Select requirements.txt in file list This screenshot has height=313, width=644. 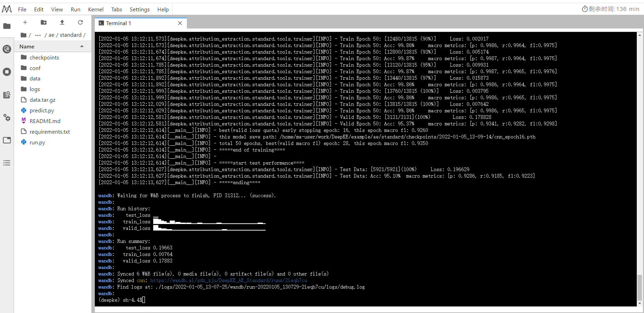click(53, 132)
